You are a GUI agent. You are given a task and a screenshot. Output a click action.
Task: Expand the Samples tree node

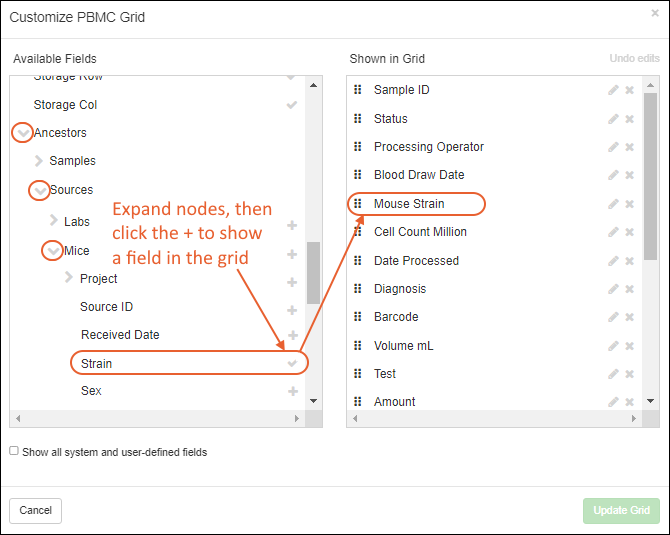pyautogui.click(x=38, y=160)
